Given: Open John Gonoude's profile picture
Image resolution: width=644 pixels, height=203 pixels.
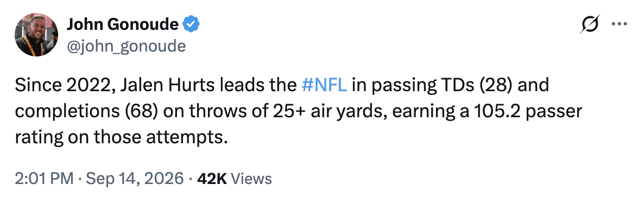Looking at the screenshot, I should point(36,35).
